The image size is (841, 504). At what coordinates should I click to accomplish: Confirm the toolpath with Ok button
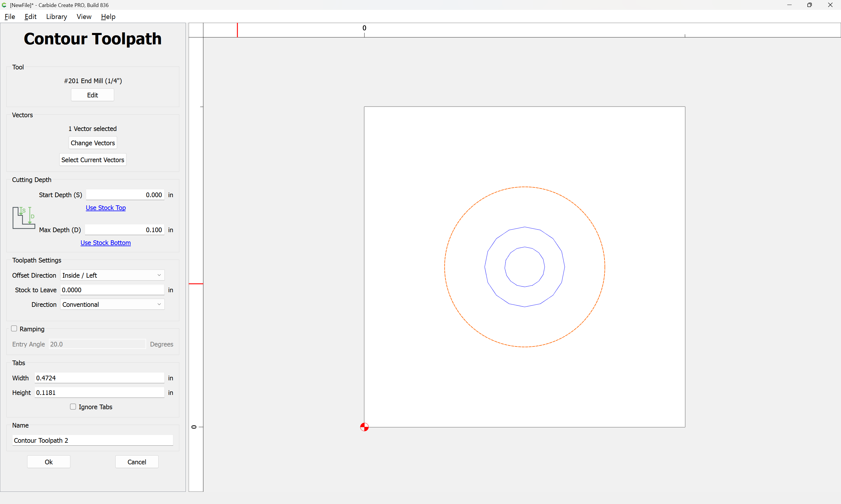click(48, 462)
